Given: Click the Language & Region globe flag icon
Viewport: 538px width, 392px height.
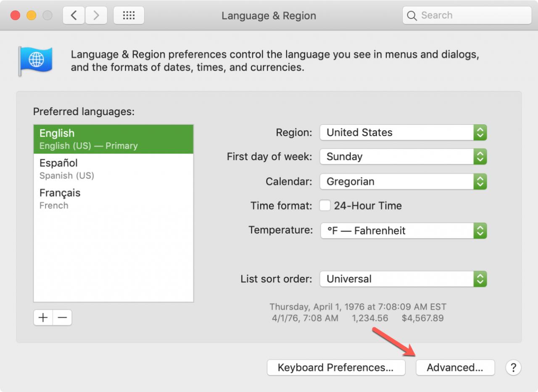Looking at the screenshot, I should 35,61.
